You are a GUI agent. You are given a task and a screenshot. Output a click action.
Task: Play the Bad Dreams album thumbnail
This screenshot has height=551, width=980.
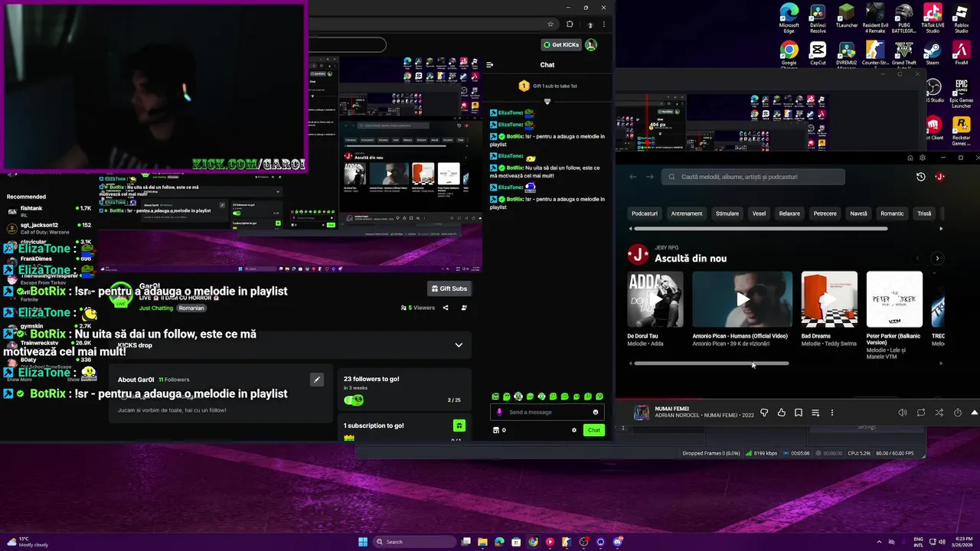[x=829, y=299]
